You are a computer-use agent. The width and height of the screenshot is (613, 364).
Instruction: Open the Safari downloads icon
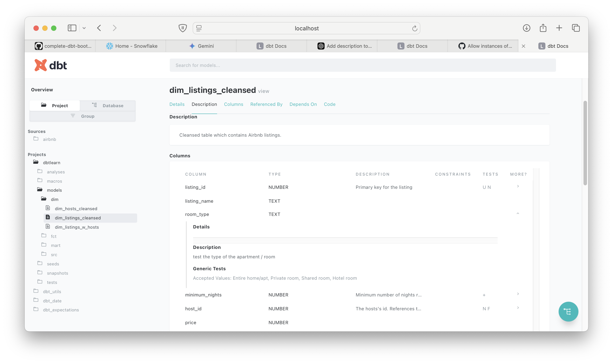[x=526, y=28]
